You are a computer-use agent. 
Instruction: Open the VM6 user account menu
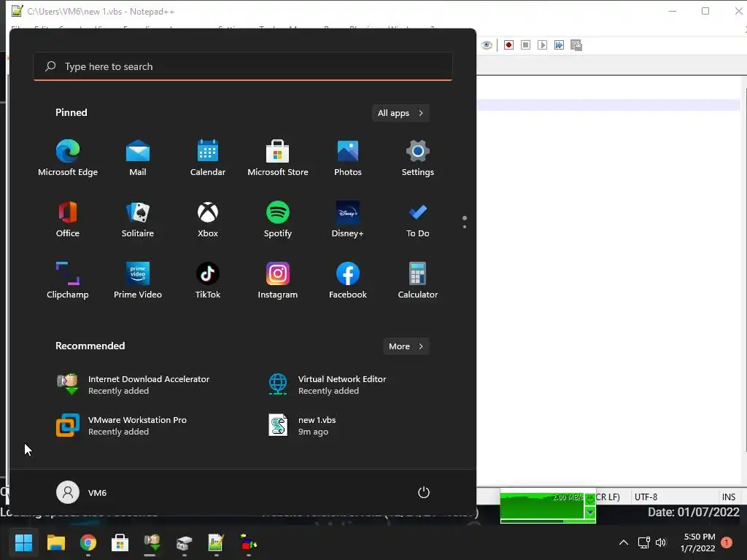[x=82, y=492]
